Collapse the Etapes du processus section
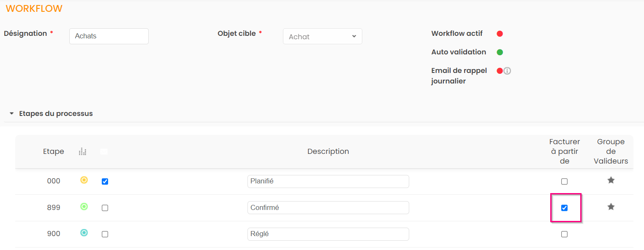The image size is (644, 250). [12, 114]
